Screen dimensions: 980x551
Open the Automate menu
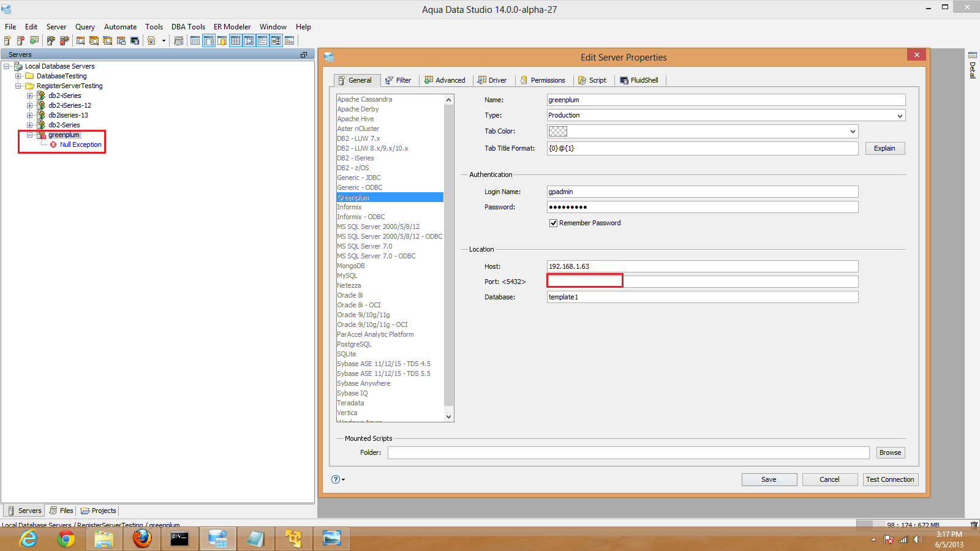tap(120, 27)
